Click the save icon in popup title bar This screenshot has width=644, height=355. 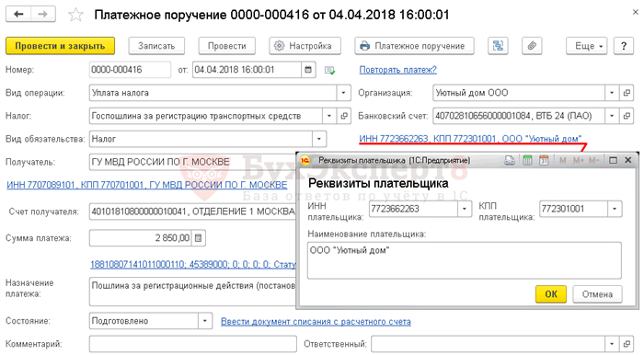(510, 160)
